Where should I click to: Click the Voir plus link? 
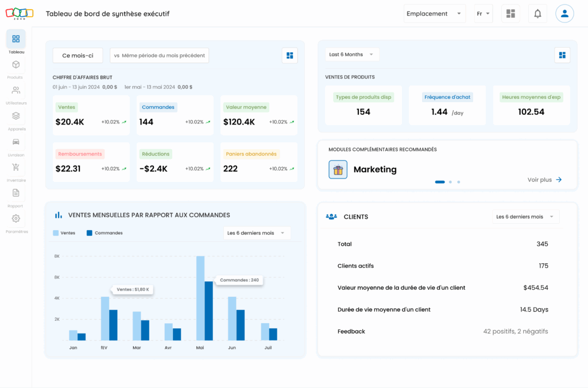coord(540,180)
